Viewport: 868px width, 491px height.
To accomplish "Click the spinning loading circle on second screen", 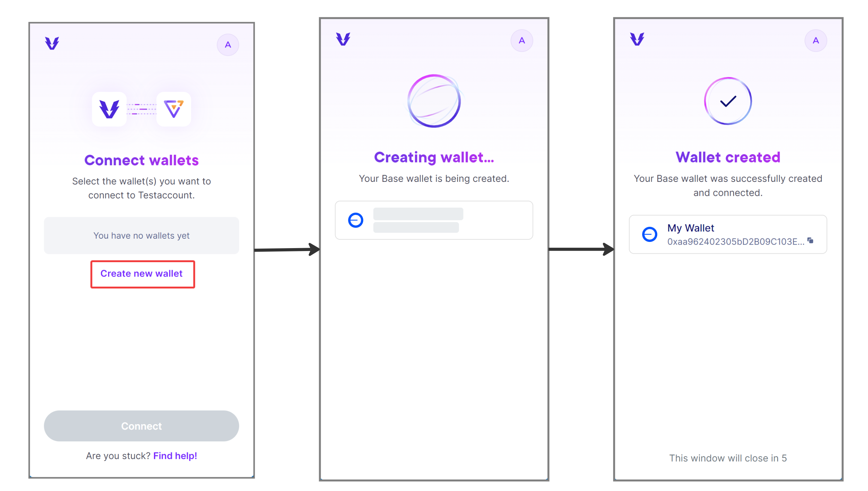I will (434, 101).
